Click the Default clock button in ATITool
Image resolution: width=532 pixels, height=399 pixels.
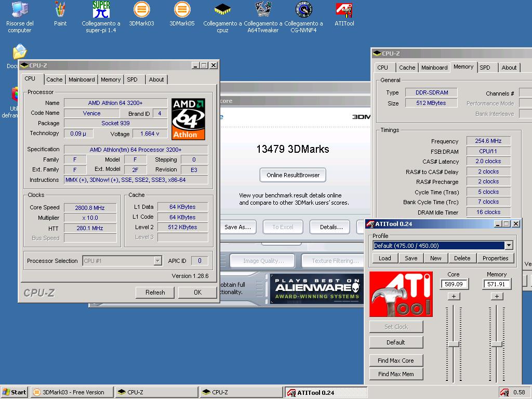click(x=396, y=342)
